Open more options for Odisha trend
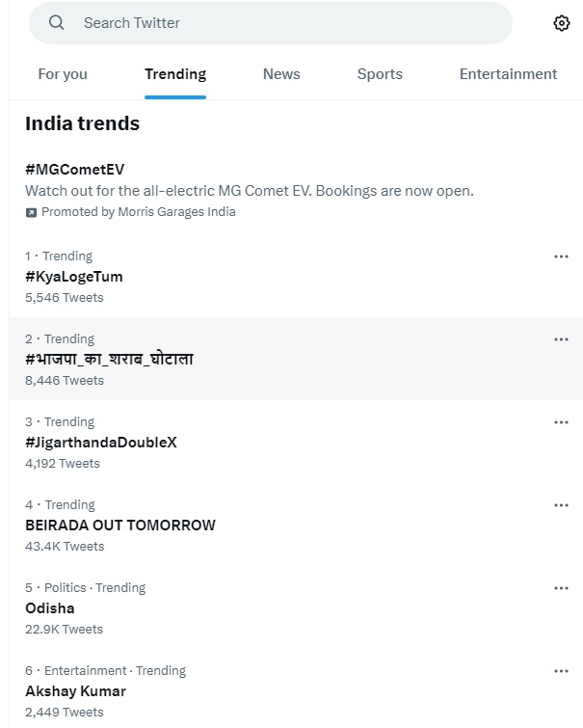This screenshot has width=583, height=728. tap(561, 588)
